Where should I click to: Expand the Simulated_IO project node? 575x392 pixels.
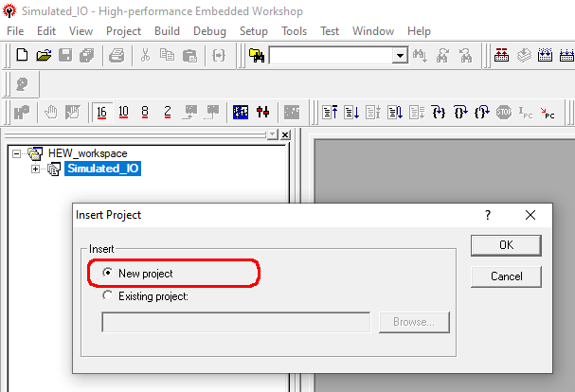tap(35, 169)
